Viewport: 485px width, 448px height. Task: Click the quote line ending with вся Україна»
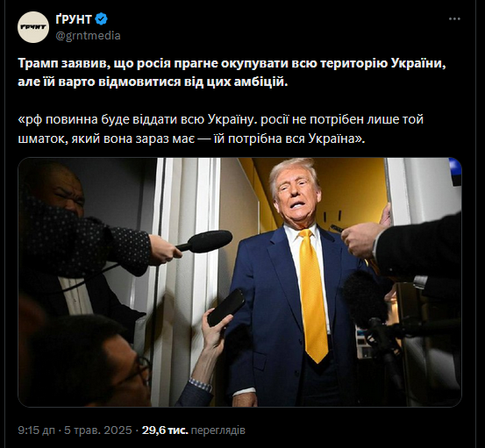click(x=191, y=139)
